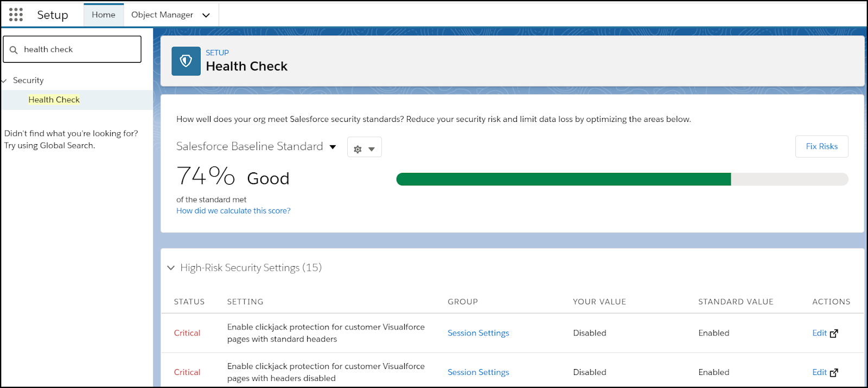
Task: Click the SETTING column header
Action: tap(245, 302)
